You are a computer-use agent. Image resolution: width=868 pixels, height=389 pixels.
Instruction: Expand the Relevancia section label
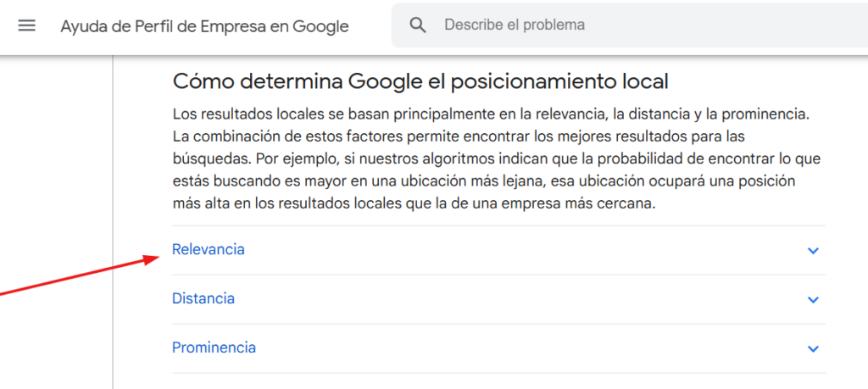[209, 249]
